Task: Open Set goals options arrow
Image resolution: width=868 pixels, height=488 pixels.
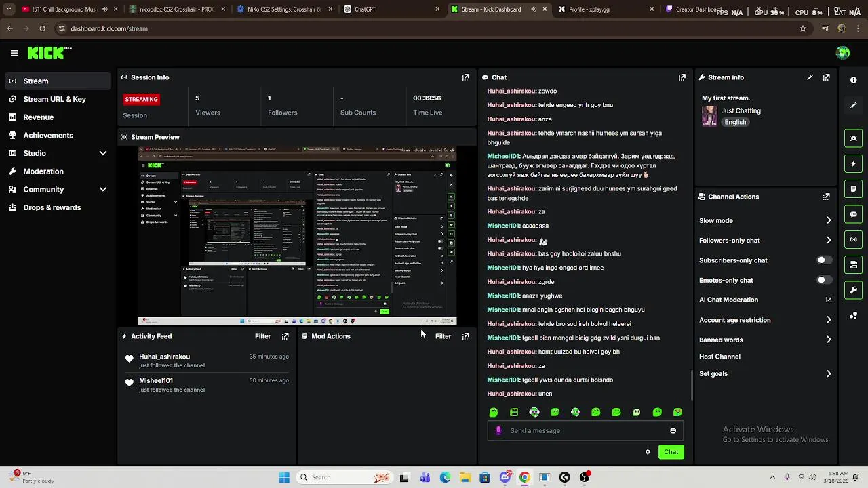Action: 829,373
